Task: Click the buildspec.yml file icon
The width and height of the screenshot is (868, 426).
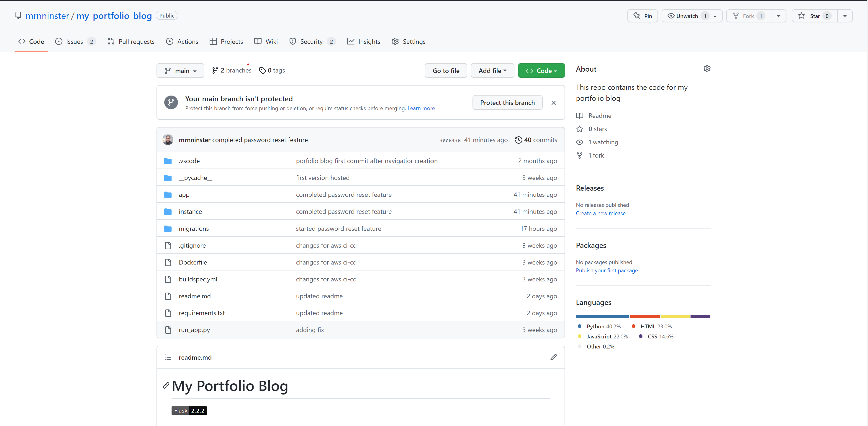Action: 168,279
